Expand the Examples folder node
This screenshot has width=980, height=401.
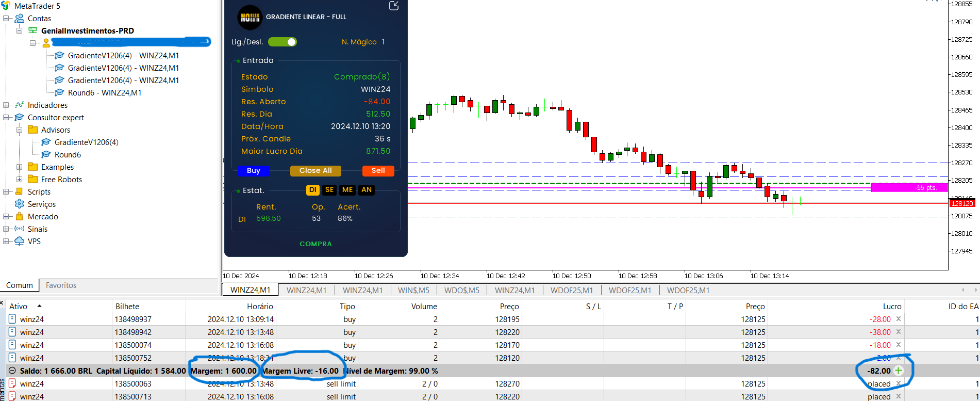(x=20, y=167)
